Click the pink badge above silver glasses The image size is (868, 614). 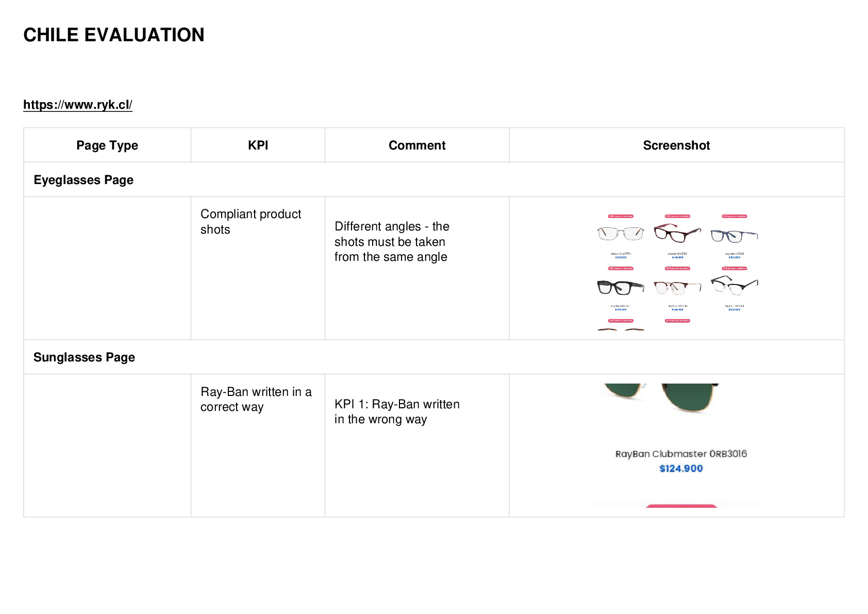[x=621, y=217]
